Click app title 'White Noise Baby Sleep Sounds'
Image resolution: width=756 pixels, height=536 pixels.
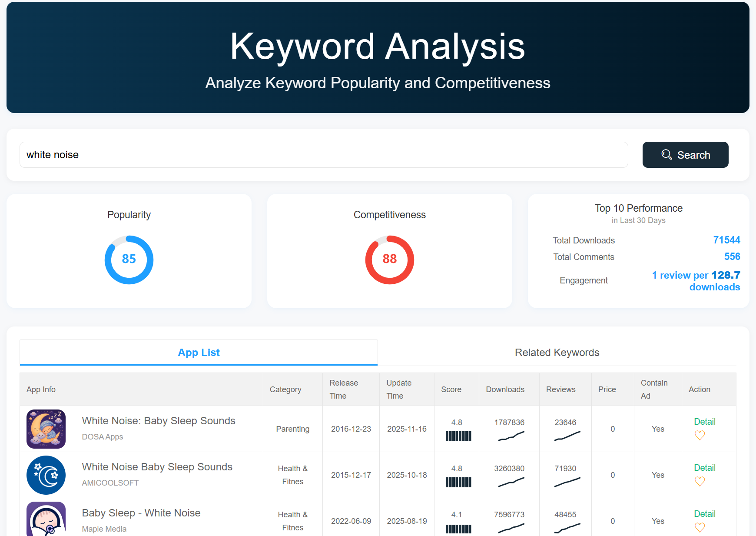(157, 467)
